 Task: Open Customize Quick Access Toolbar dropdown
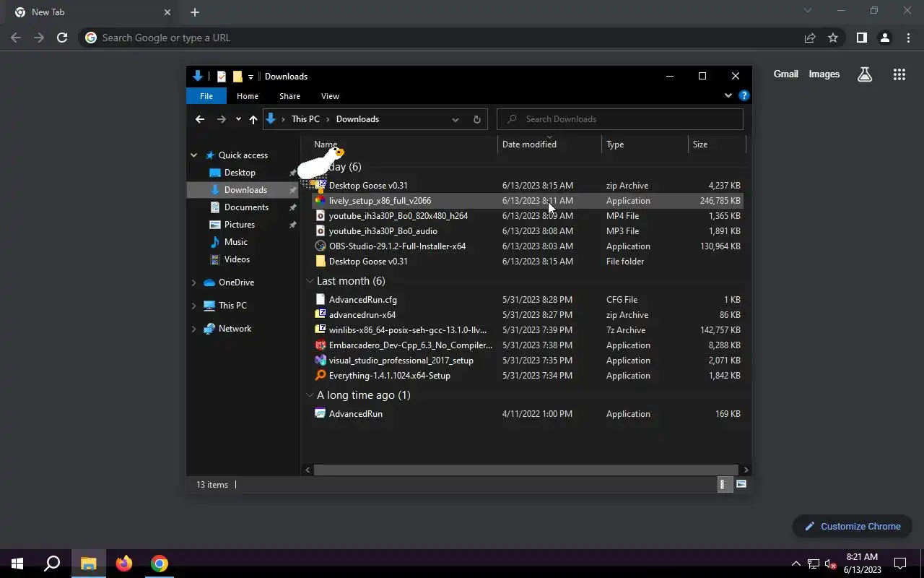pyautogui.click(x=250, y=77)
